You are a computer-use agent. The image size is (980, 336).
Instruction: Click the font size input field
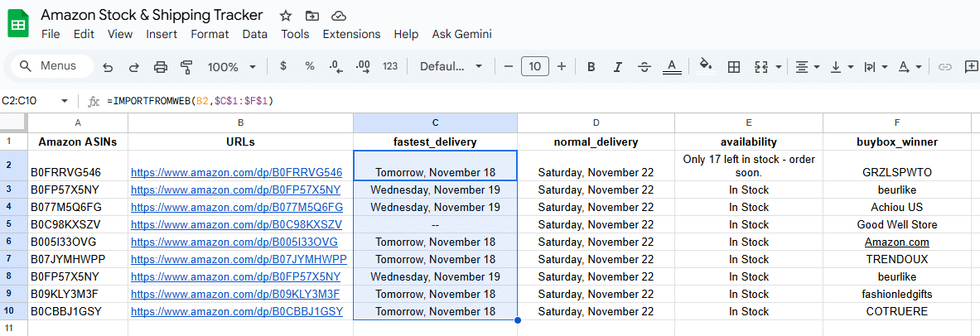pyautogui.click(x=535, y=67)
